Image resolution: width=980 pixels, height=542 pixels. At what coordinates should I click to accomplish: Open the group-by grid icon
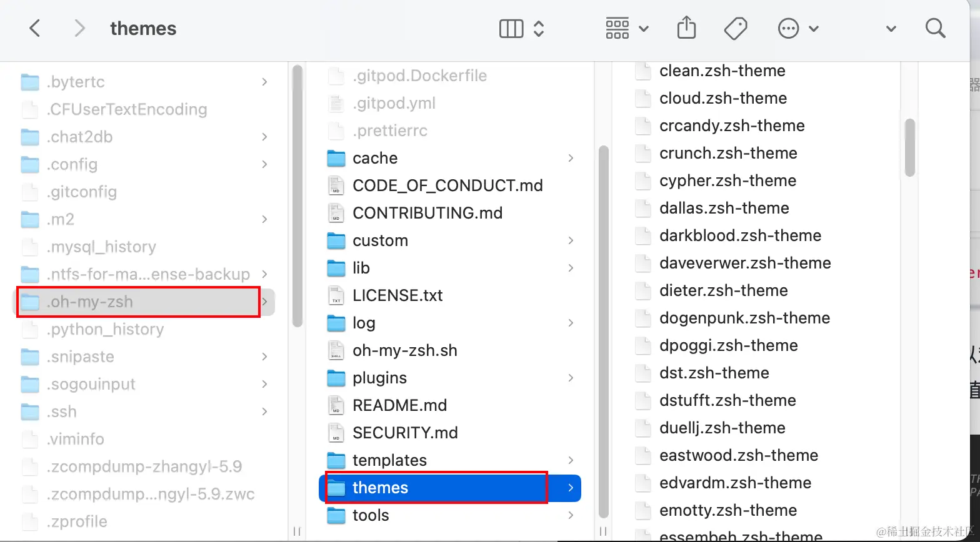click(x=617, y=28)
